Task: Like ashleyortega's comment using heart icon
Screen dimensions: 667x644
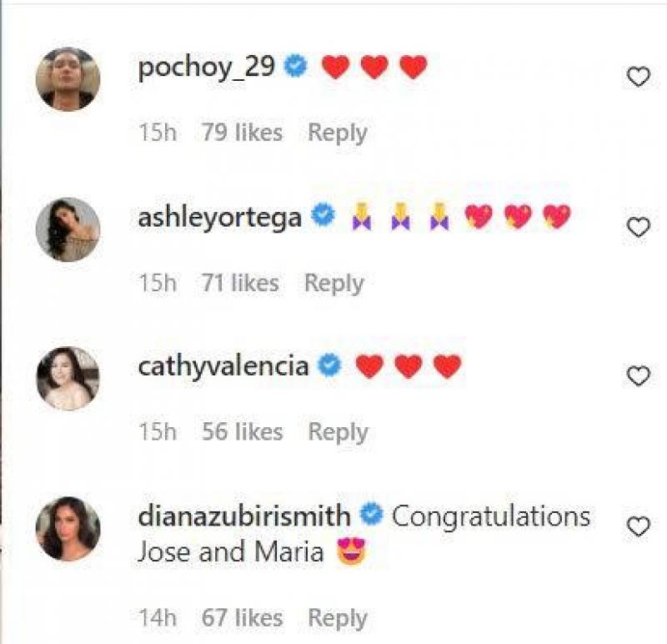Action: (x=638, y=227)
